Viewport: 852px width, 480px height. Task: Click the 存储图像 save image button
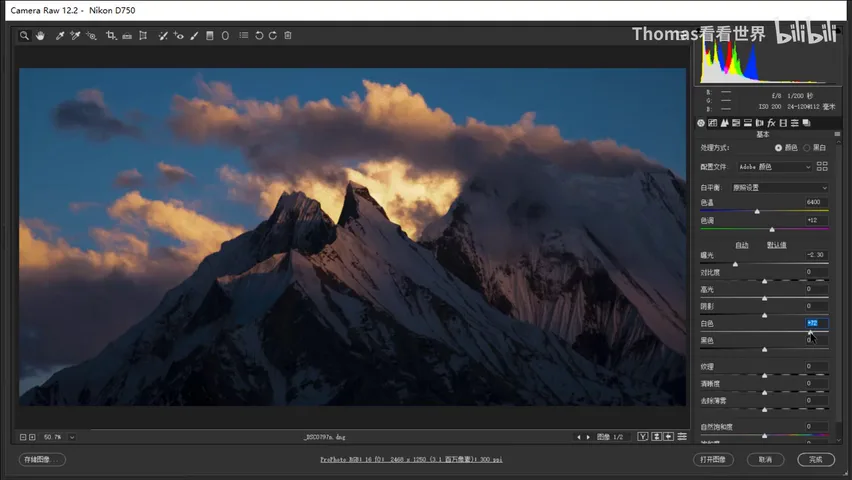42,459
